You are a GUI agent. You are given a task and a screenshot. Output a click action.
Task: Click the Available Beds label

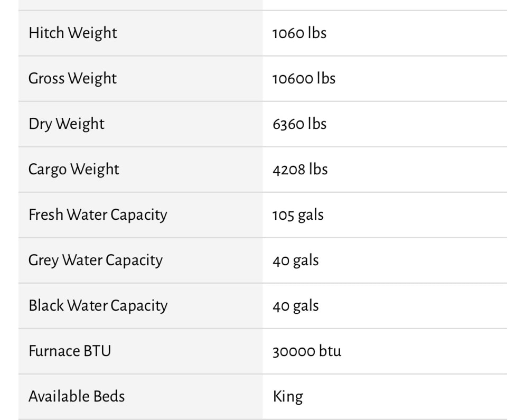[x=77, y=397]
